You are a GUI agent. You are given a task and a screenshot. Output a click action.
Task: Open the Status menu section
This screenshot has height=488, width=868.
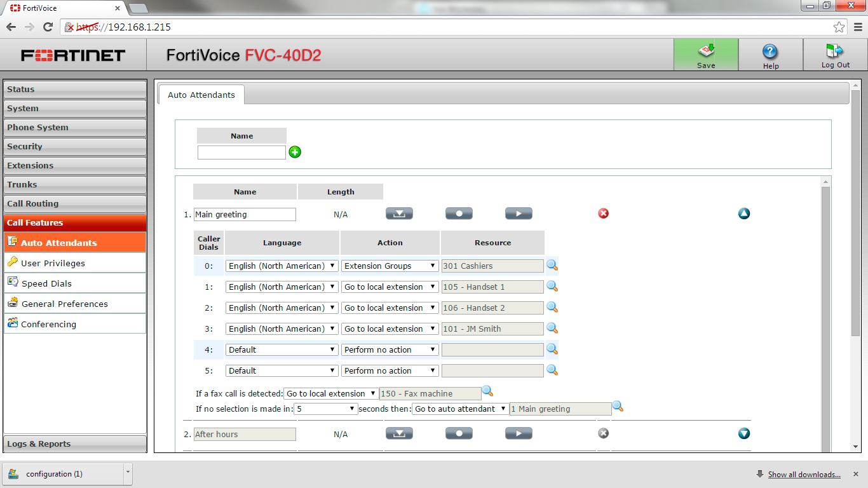coord(75,90)
